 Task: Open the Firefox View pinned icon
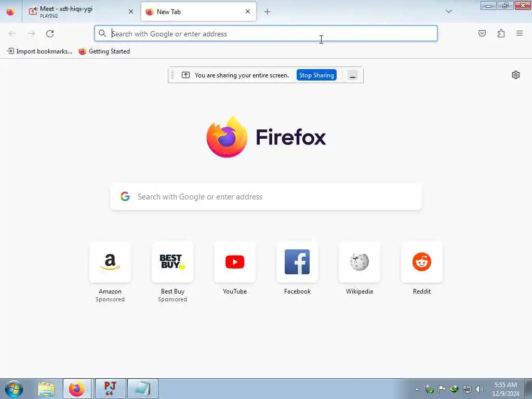coord(10,12)
